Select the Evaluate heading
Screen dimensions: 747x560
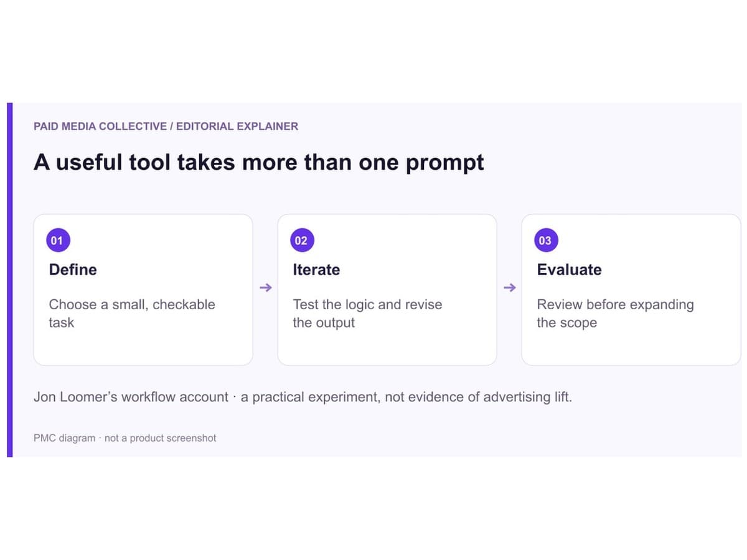pyautogui.click(x=569, y=269)
